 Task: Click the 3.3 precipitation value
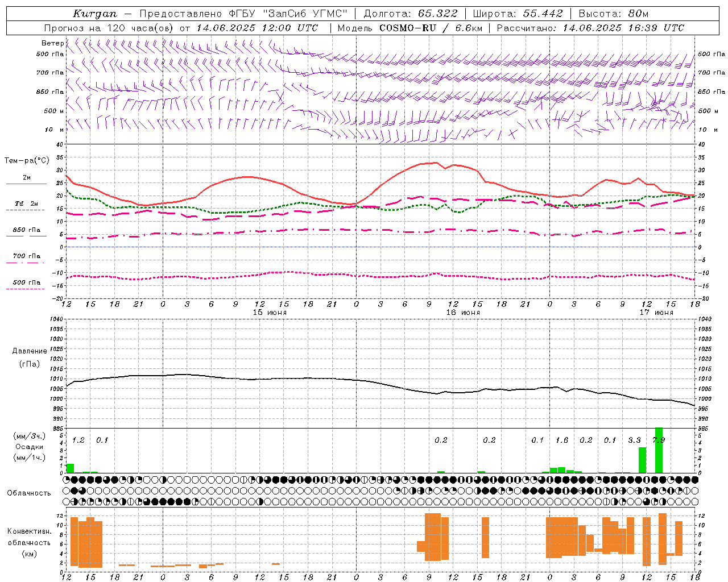click(x=634, y=440)
